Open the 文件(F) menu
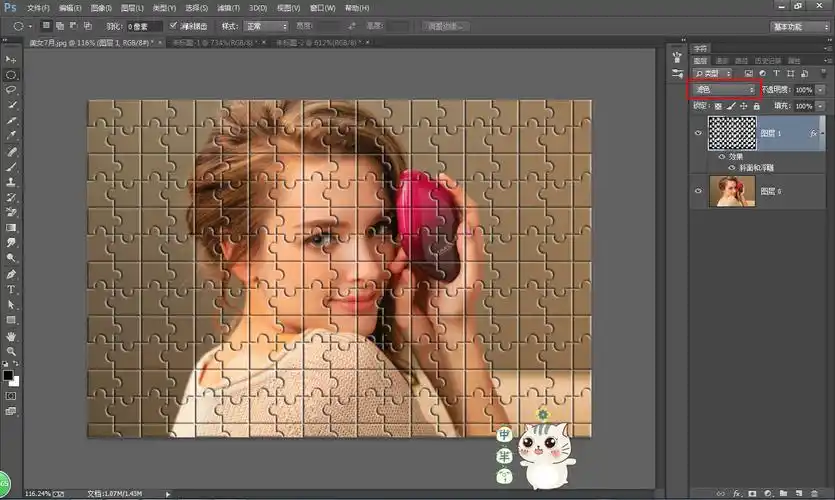The height and width of the screenshot is (500, 835). pos(38,8)
